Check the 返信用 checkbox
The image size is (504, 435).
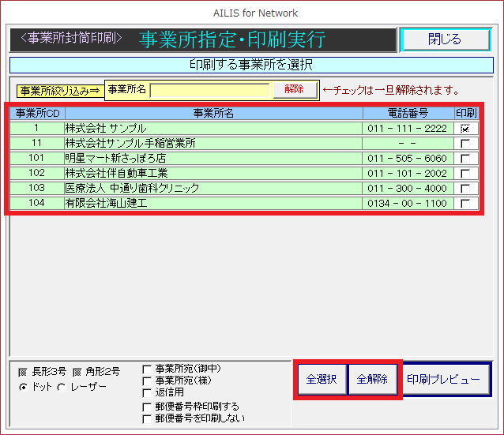[x=147, y=392]
